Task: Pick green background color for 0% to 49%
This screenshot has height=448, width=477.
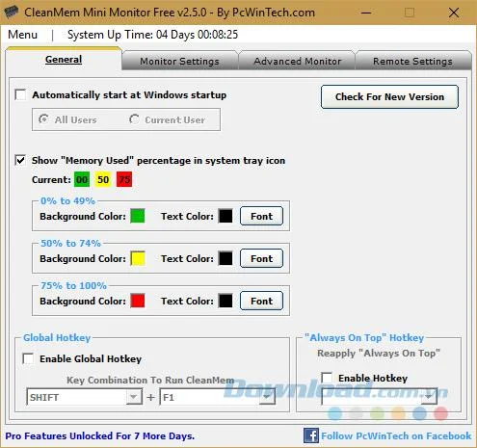Action: (138, 216)
